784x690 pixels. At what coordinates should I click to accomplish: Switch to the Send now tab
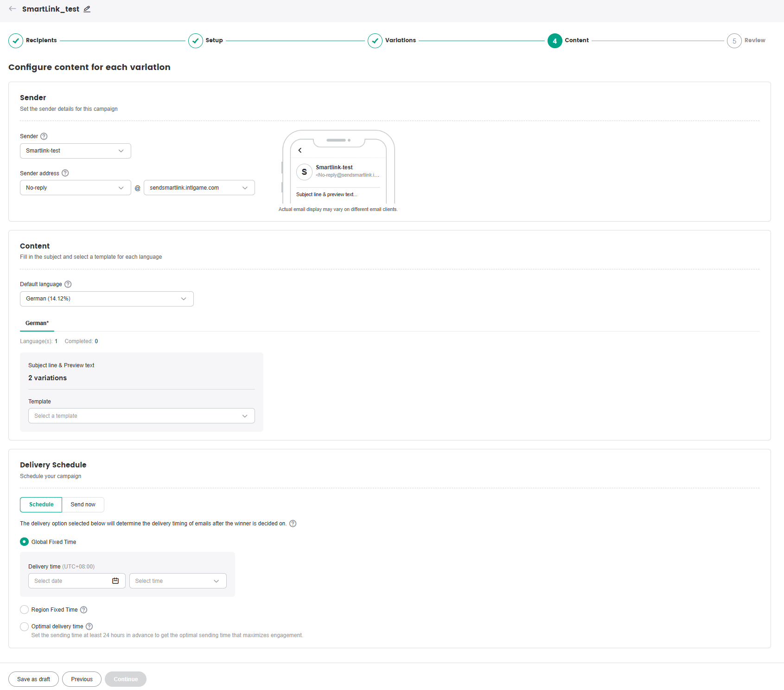pyautogui.click(x=83, y=505)
